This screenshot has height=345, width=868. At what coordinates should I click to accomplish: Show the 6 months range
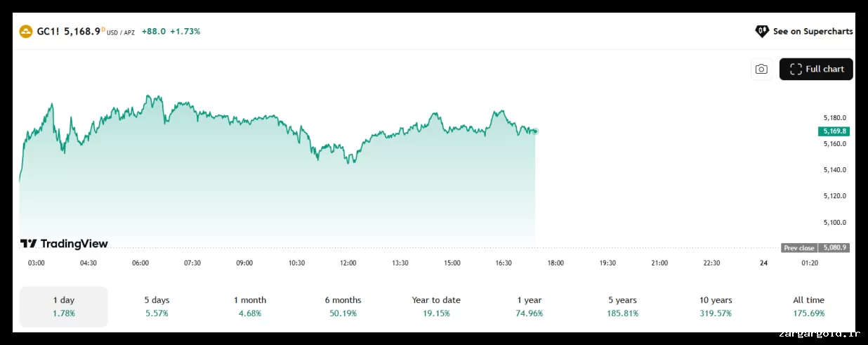pos(343,306)
